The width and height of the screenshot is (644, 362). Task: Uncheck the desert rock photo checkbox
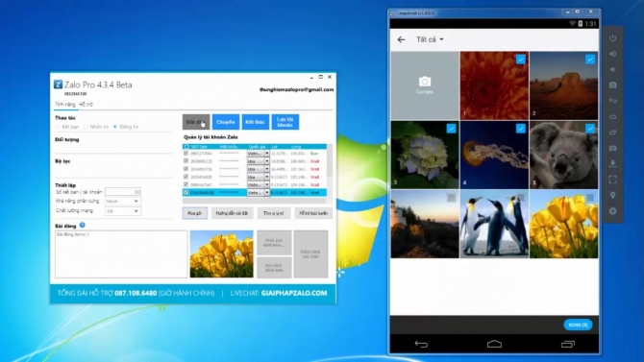590,60
